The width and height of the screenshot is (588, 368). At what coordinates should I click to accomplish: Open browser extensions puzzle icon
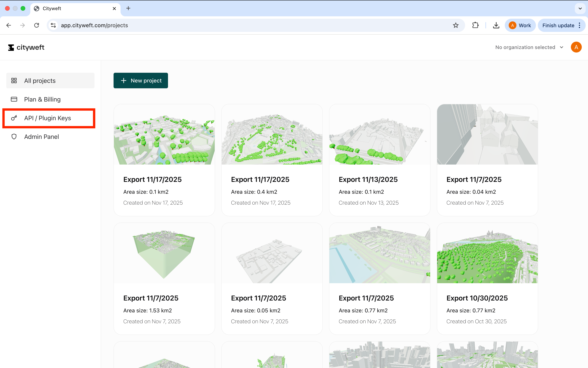point(475,25)
